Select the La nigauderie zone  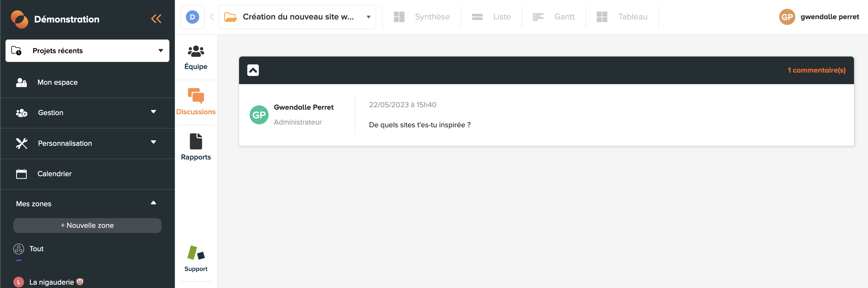[51, 282]
